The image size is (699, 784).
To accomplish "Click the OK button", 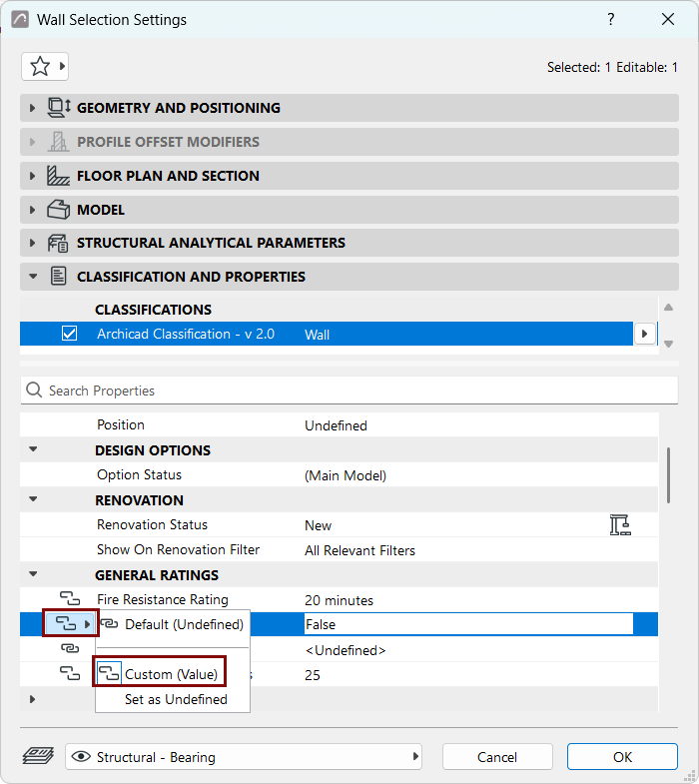I will pyautogui.click(x=622, y=756).
